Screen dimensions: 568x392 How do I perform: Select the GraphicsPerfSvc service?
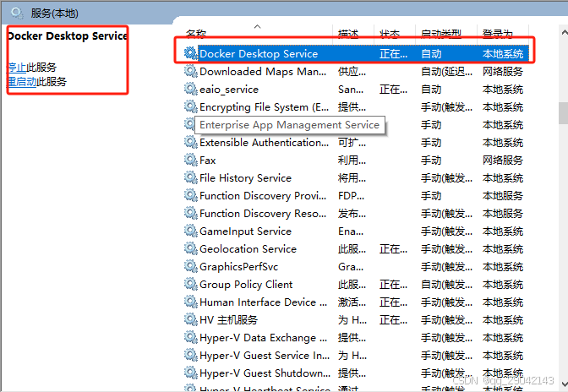(x=238, y=266)
